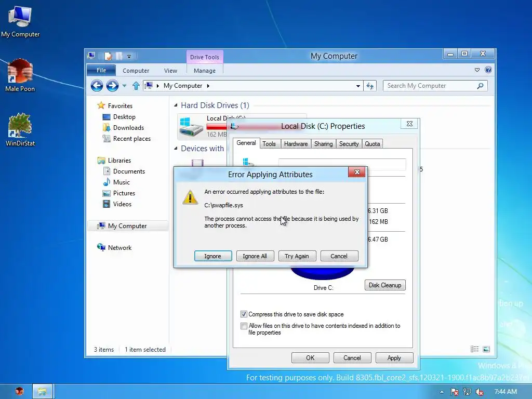Screen dimensions: 532x399
Task: Click the refresh button beside the address bar
Action: [x=370, y=86]
